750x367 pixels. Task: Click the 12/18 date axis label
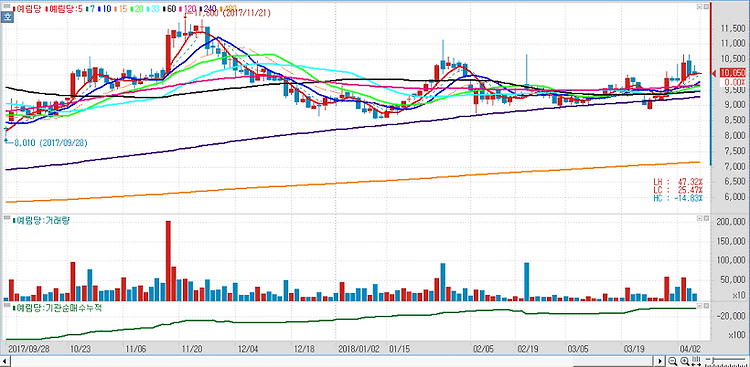(x=303, y=349)
